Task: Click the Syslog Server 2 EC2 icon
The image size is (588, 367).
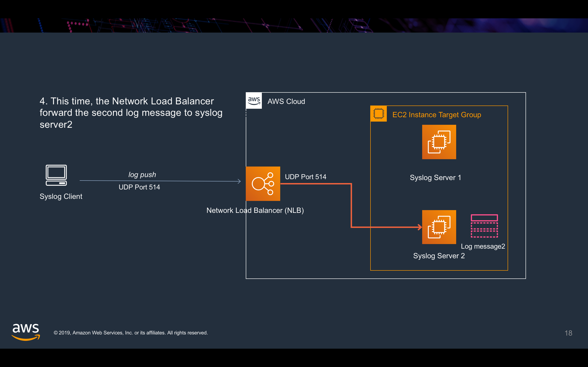Action: pyautogui.click(x=439, y=227)
